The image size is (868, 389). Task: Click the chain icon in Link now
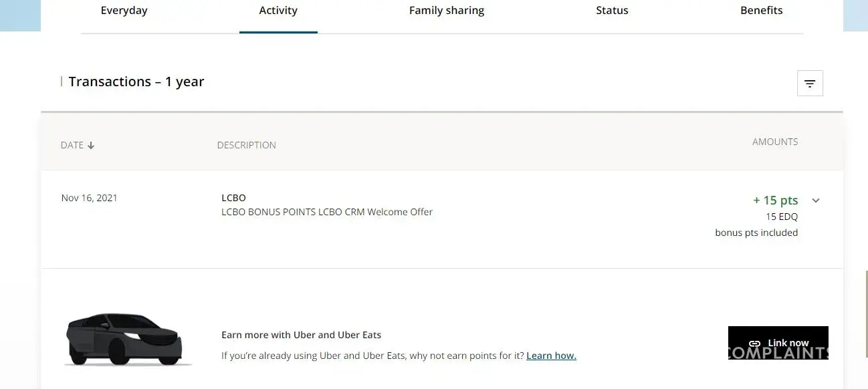(x=754, y=344)
